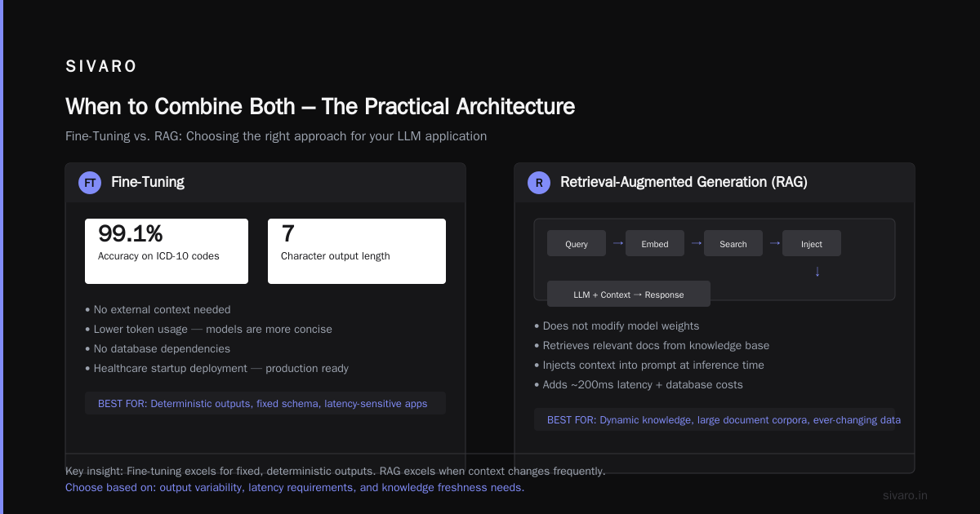
Task: Click 'Injects context into prompt at inference time'
Action: [649, 366]
